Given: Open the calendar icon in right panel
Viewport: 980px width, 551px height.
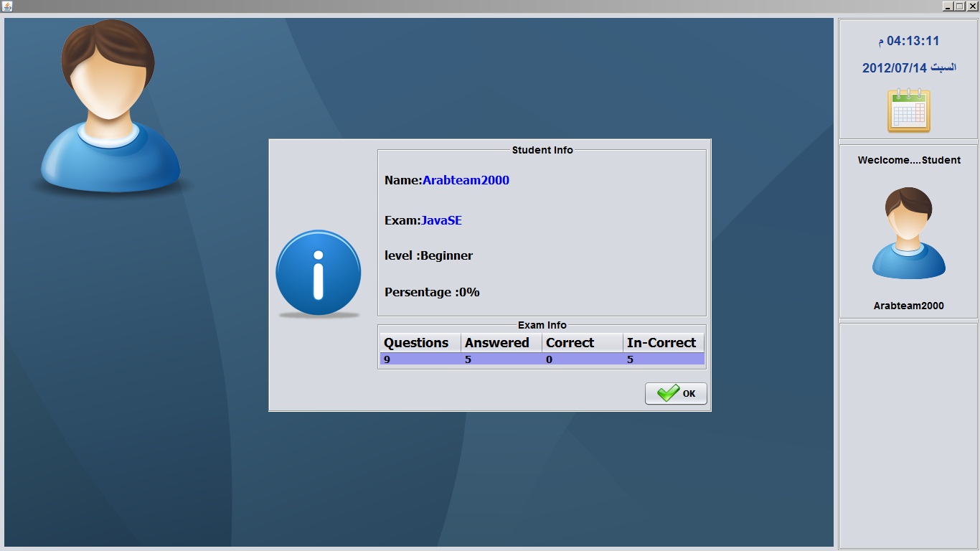Looking at the screenshot, I should [909, 110].
